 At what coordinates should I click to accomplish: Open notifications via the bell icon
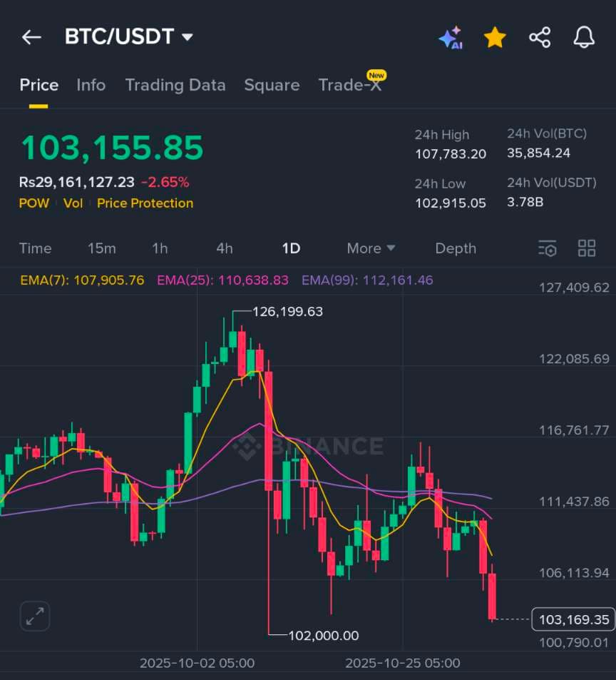click(x=584, y=36)
